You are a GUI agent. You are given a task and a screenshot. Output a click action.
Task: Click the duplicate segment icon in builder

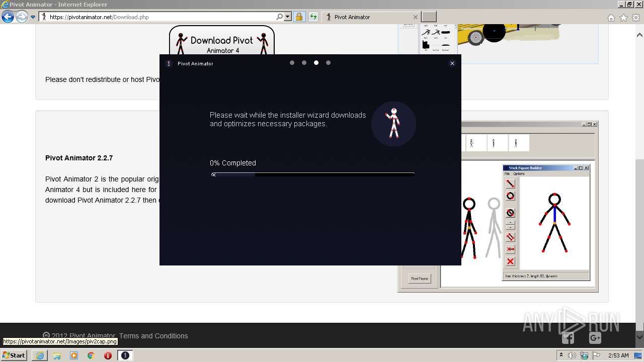[x=510, y=237]
